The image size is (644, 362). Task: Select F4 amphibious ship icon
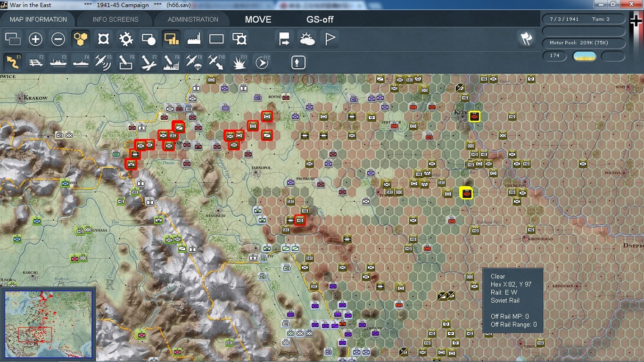pyautogui.click(x=81, y=62)
